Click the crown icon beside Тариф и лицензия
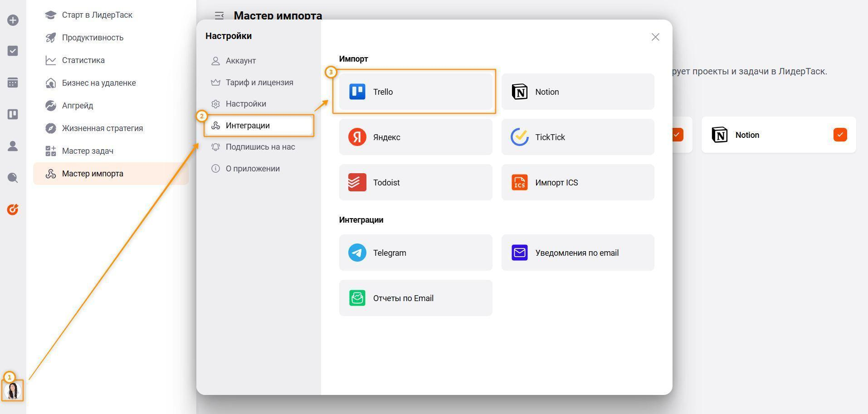 pos(216,83)
